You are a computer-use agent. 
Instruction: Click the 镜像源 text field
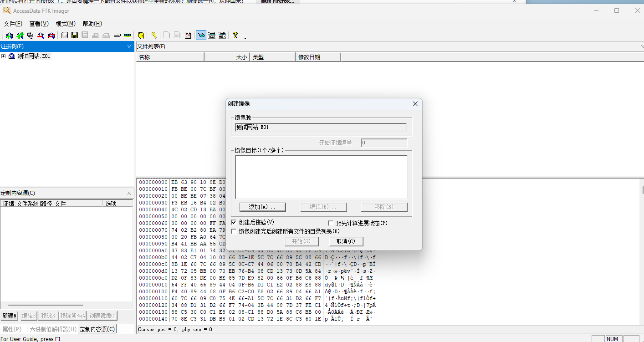(x=321, y=128)
